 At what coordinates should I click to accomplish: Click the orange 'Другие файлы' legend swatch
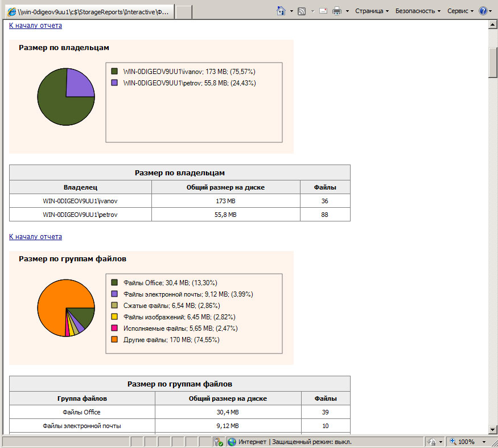[x=114, y=340]
